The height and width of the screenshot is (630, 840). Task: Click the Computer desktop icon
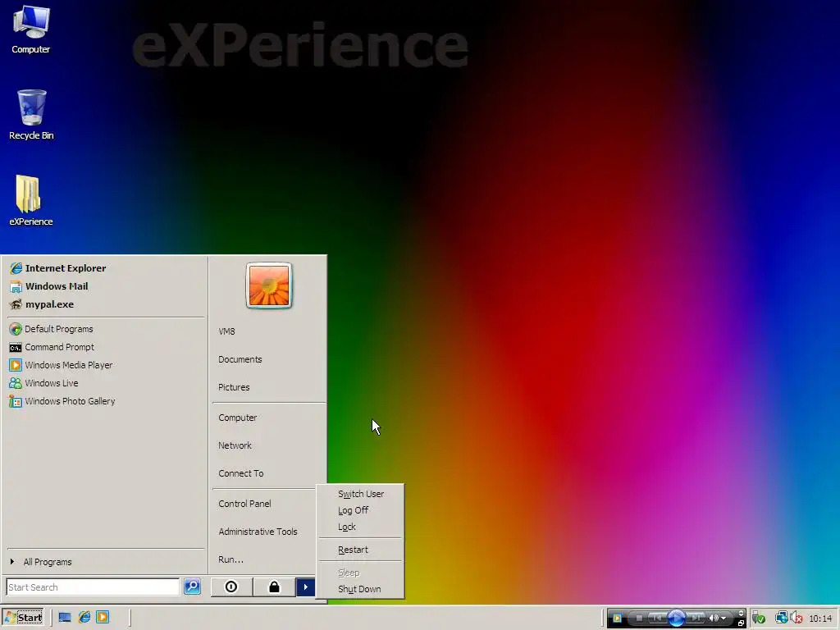pos(30,30)
